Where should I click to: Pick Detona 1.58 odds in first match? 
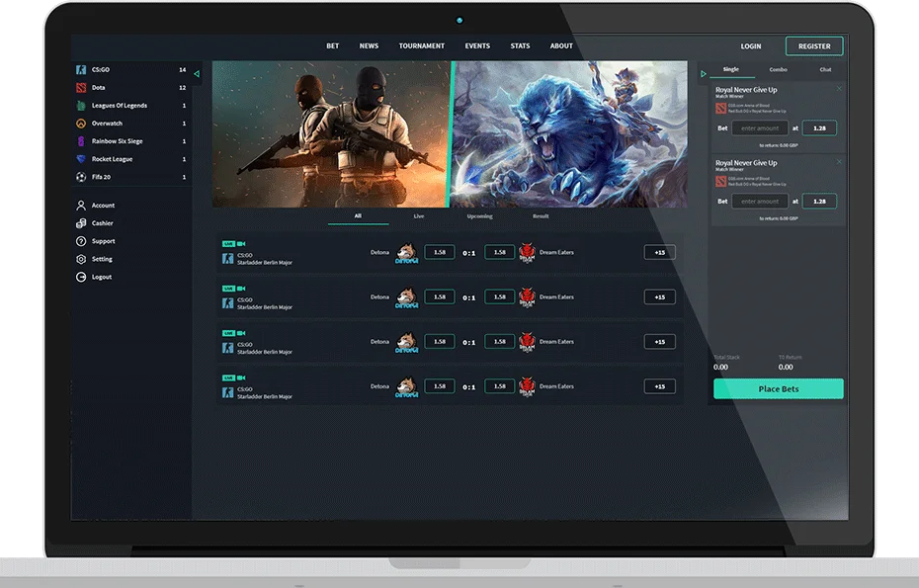point(439,252)
